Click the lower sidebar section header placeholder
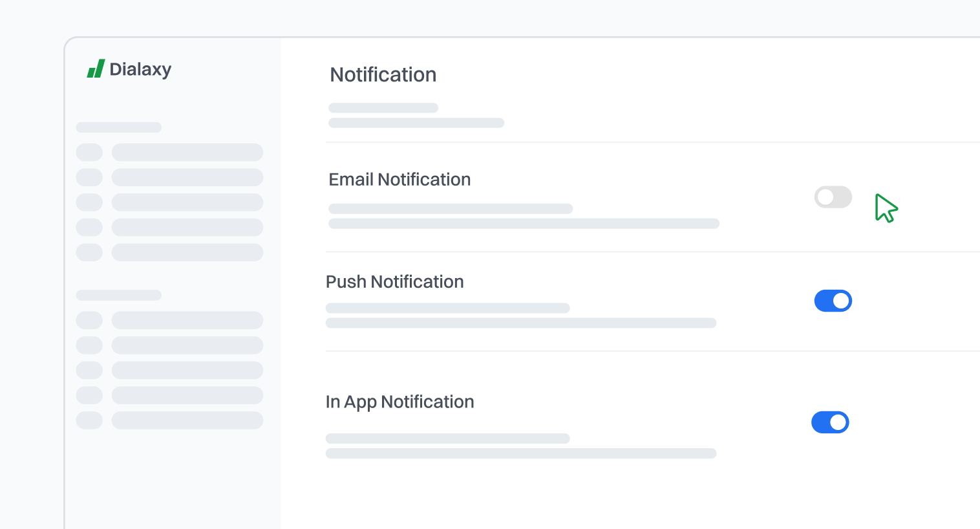Viewport: 980px width, 529px height. tap(118, 295)
